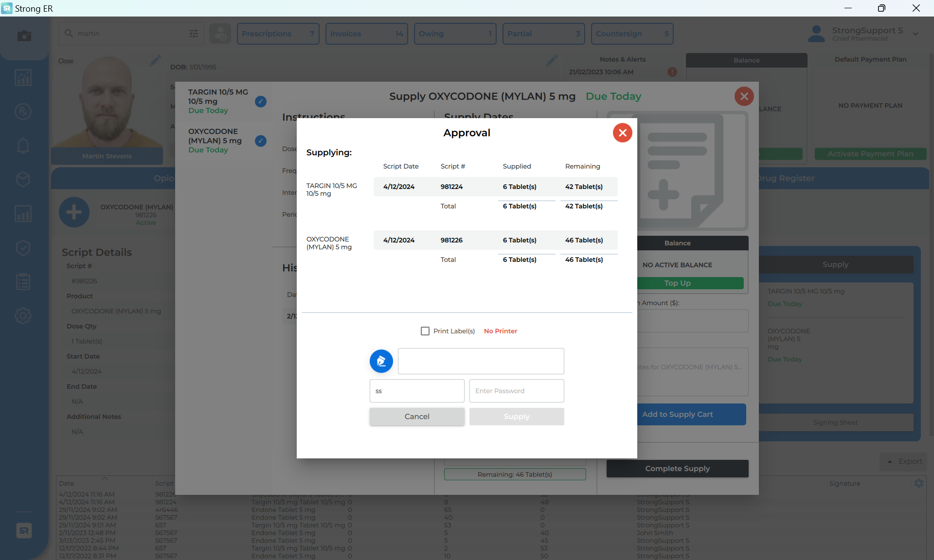Open the checklist sidebar icon

tap(23, 282)
